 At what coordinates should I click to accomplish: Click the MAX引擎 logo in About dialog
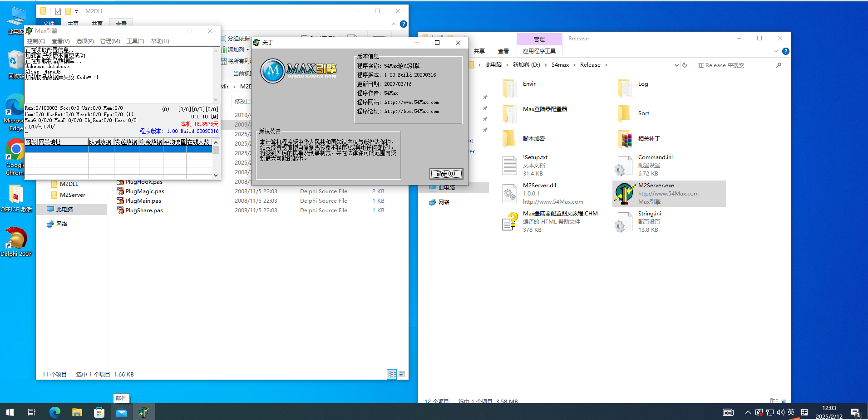coord(299,71)
